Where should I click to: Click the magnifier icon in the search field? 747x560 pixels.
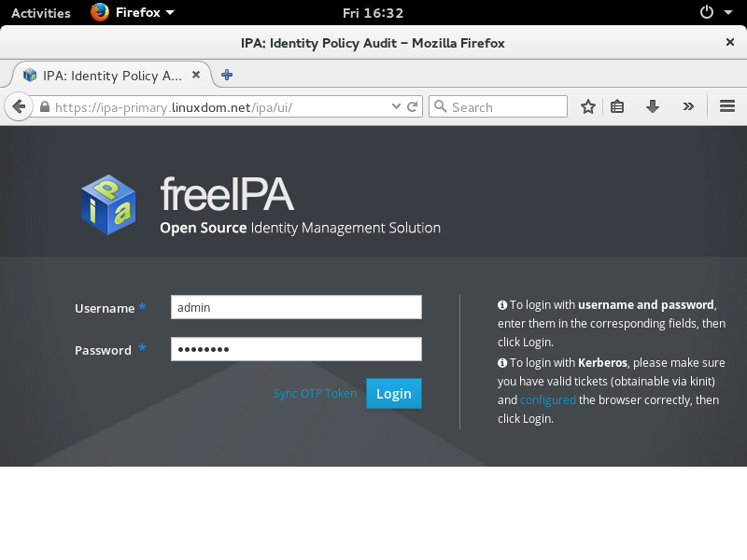(440, 105)
